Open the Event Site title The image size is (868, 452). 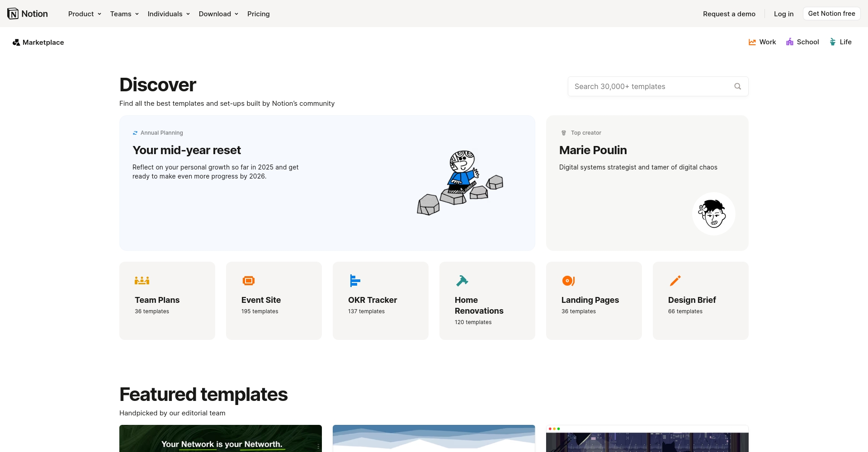coord(261,300)
